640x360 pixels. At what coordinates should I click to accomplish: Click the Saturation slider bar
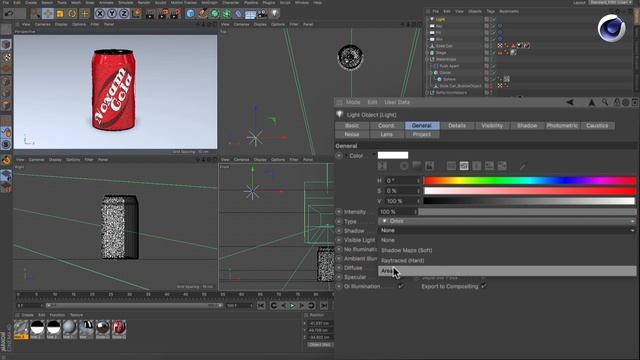point(529,191)
